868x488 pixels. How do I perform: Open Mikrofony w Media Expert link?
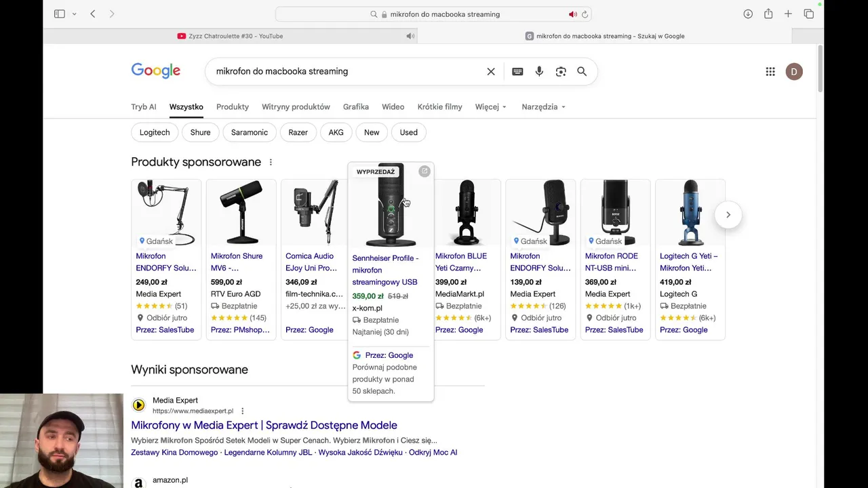pyautogui.click(x=264, y=425)
